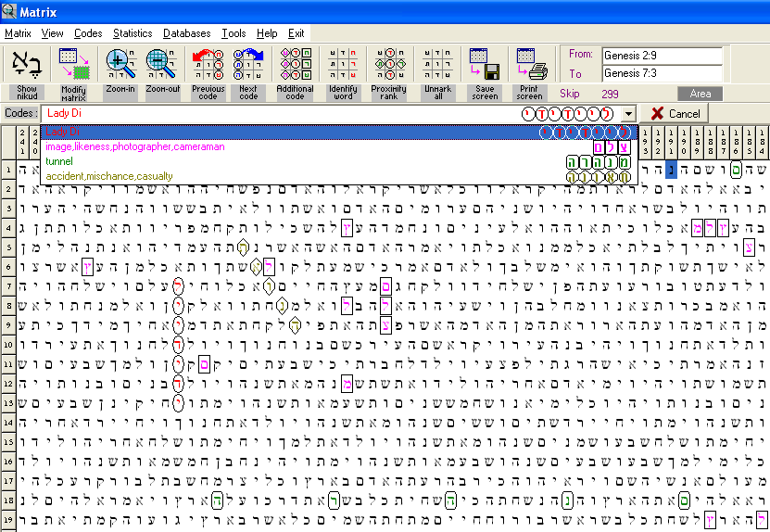
Task: Collapse the Codes dropdown arrow
Action: coord(628,114)
